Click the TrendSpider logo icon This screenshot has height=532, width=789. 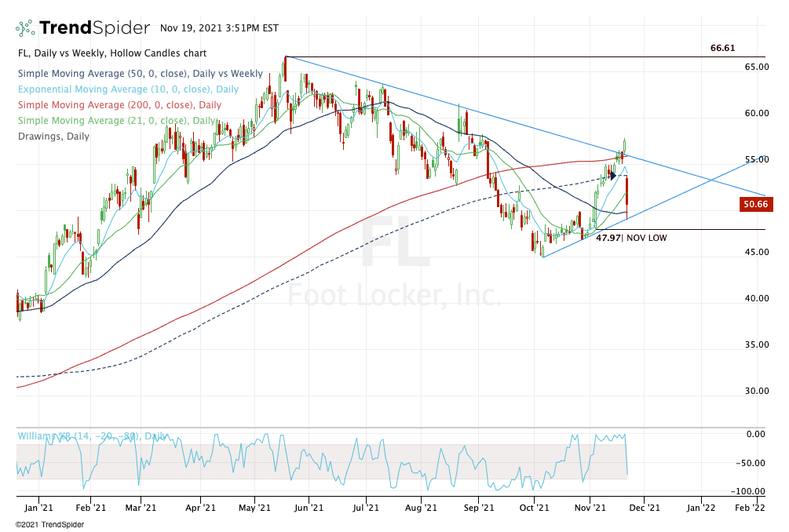[25, 28]
